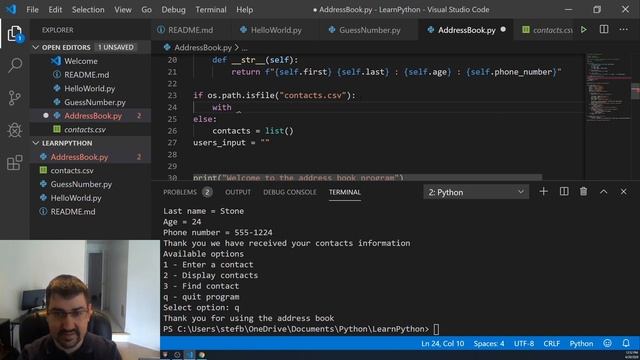Change line endings via 'CRLF' status item

click(x=551, y=344)
